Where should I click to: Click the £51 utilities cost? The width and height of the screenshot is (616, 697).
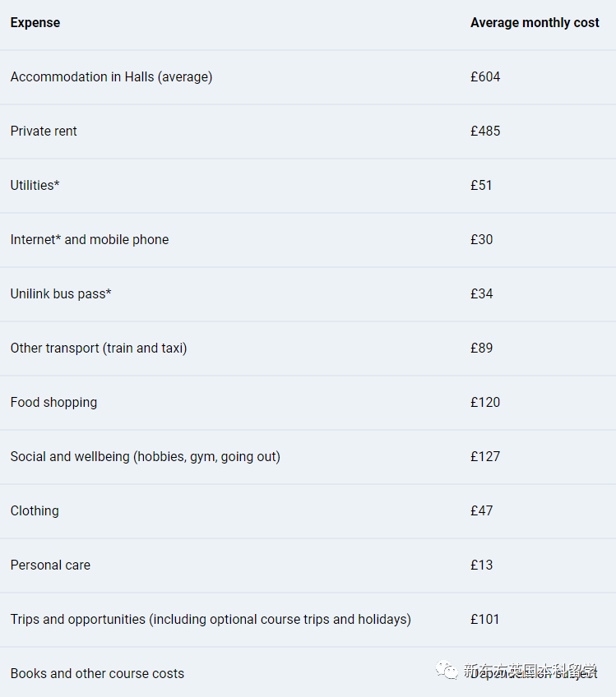pyautogui.click(x=481, y=186)
